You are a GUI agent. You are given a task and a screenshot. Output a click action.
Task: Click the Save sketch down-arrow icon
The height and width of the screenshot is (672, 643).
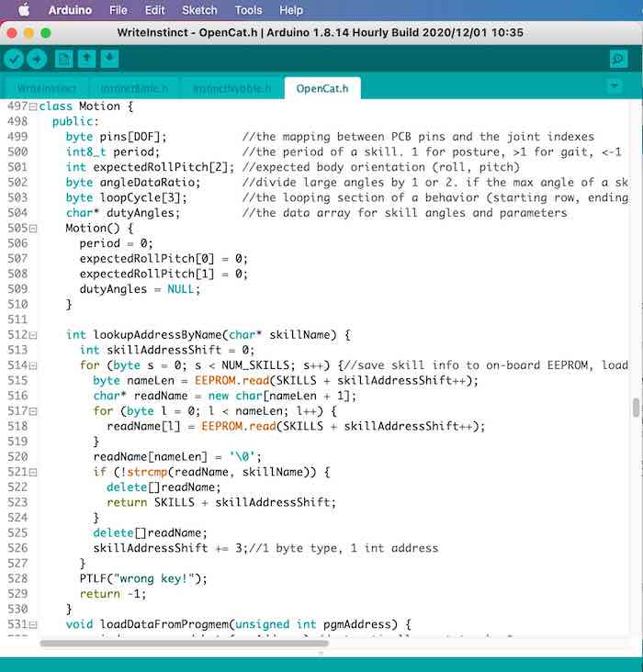[x=109, y=59]
